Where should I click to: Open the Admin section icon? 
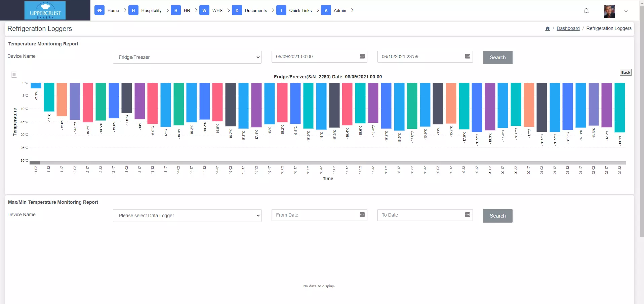tap(326, 10)
